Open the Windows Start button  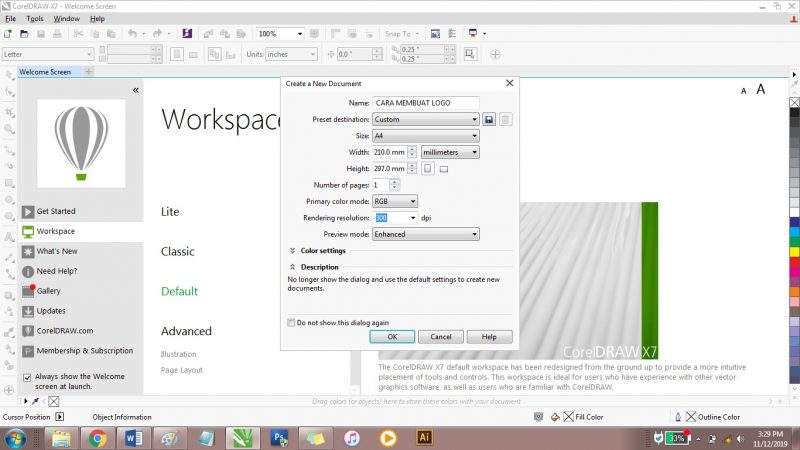[x=16, y=438]
